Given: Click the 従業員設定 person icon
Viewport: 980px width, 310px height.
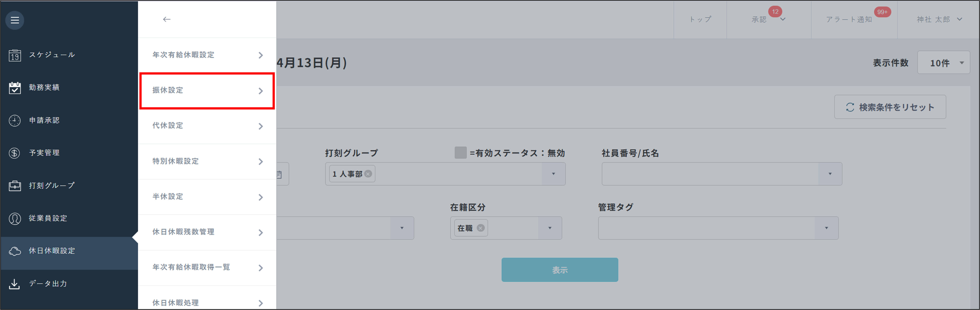Looking at the screenshot, I should pyautogui.click(x=14, y=219).
